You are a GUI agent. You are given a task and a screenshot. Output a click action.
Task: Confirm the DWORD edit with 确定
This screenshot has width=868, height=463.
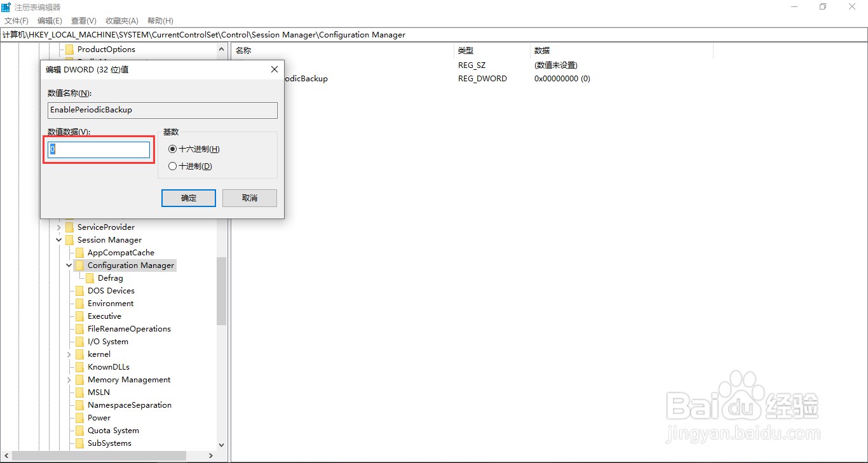(x=189, y=198)
